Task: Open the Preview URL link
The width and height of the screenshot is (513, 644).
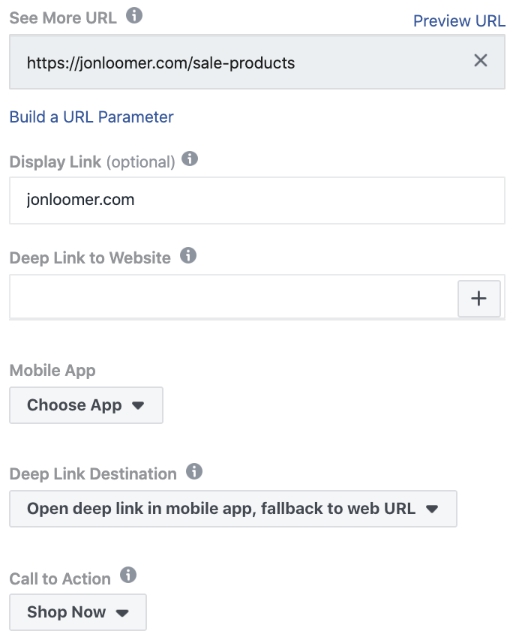Action: coord(459,21)
